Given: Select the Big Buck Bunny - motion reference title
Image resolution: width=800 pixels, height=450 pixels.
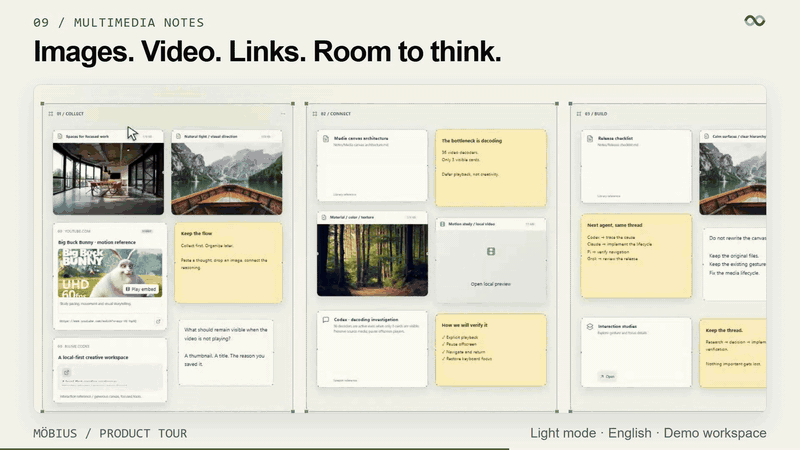Looking at the screenshot, I should point(97,242).
